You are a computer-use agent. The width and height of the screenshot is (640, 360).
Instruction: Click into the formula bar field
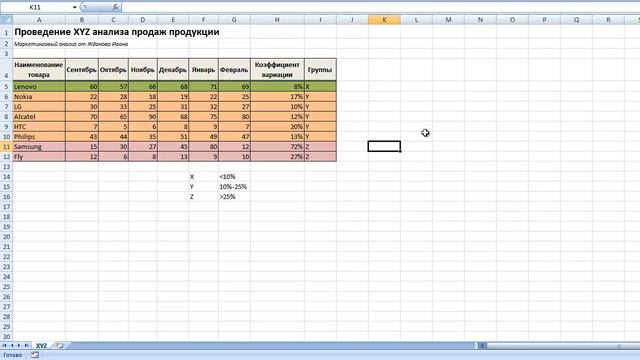point(380,7)
